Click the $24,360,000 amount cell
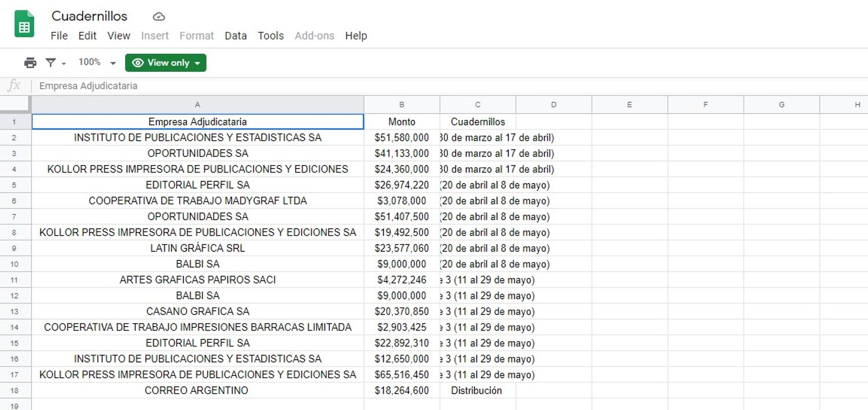 coord(402,169)
